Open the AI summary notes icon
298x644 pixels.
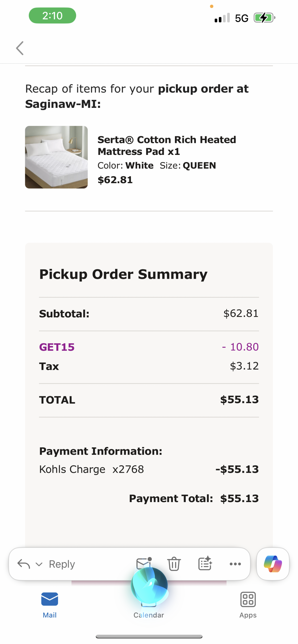205,563
